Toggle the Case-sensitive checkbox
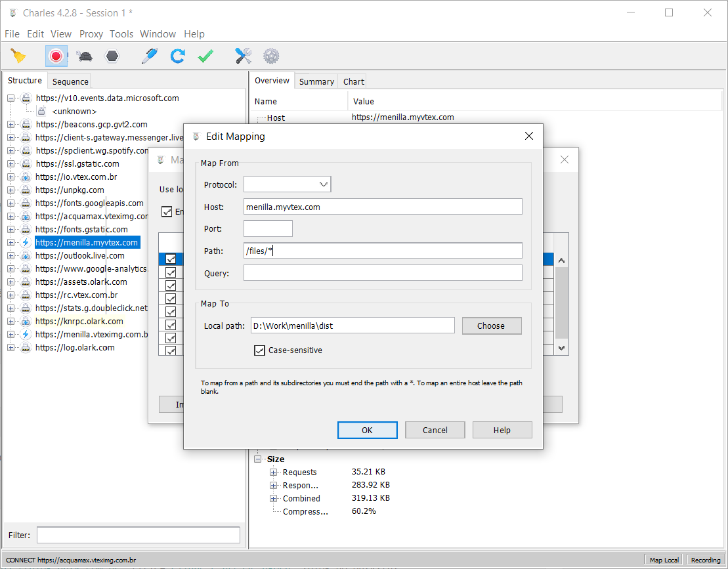This screenshot has width=728, height=569. point(259,350)
